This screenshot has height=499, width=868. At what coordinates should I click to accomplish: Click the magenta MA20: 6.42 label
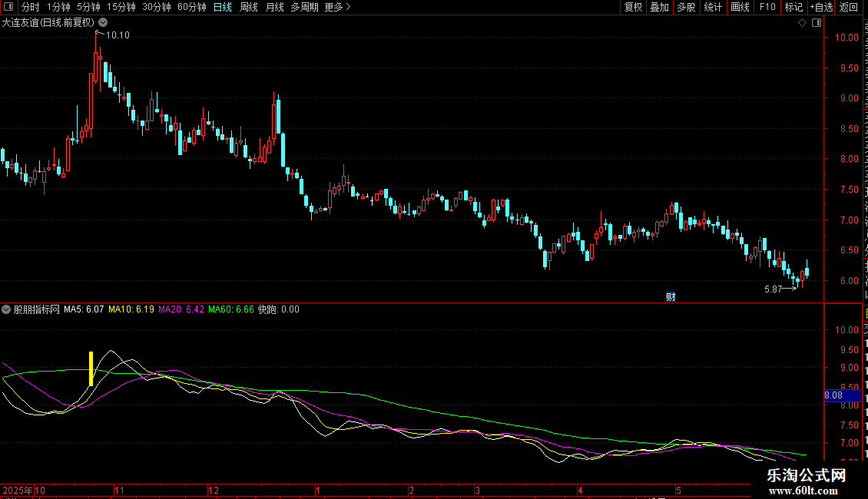pyautogui.click(x=181, y=310)
